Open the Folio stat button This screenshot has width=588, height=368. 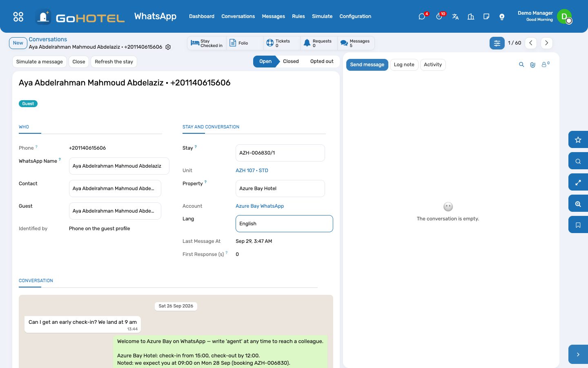point(244,43)
